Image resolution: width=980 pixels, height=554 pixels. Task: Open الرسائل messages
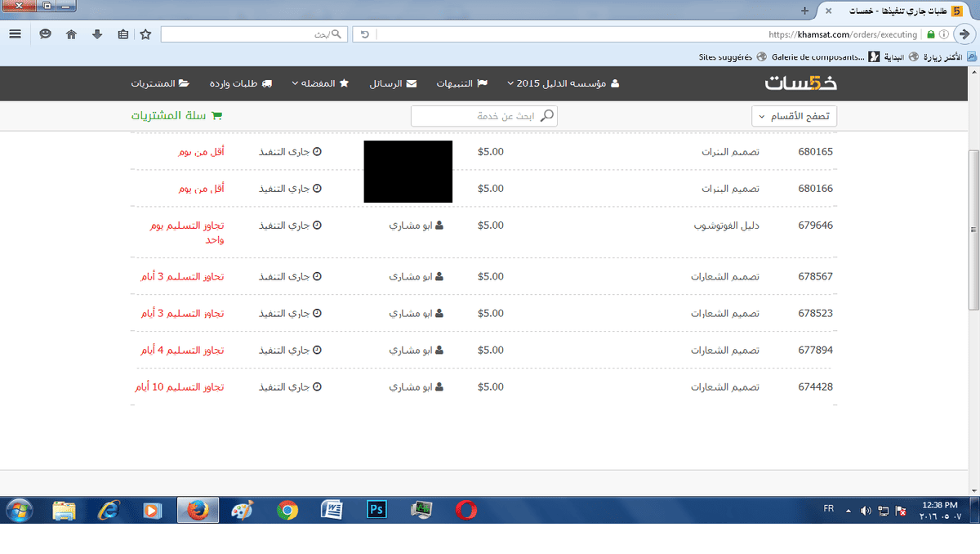tap(393, 83)
